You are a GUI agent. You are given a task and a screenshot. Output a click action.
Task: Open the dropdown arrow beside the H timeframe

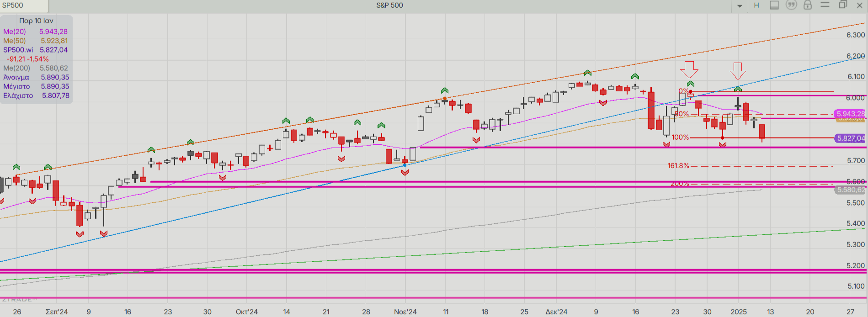(740, 6)
